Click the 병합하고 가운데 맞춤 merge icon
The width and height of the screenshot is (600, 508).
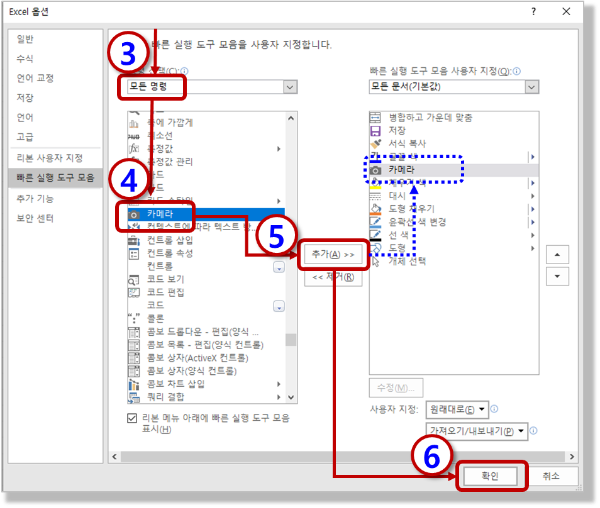[375, 117]
